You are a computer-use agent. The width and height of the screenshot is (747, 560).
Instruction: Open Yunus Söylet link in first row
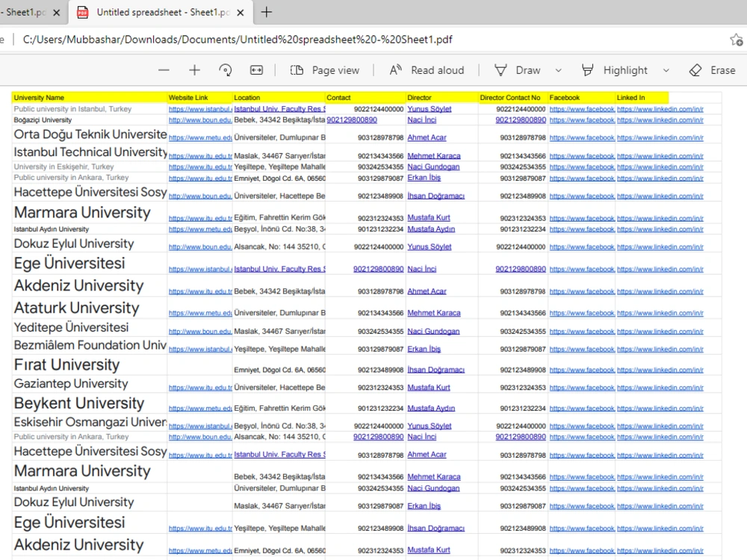pyautogui.click(x=430, y=109)
